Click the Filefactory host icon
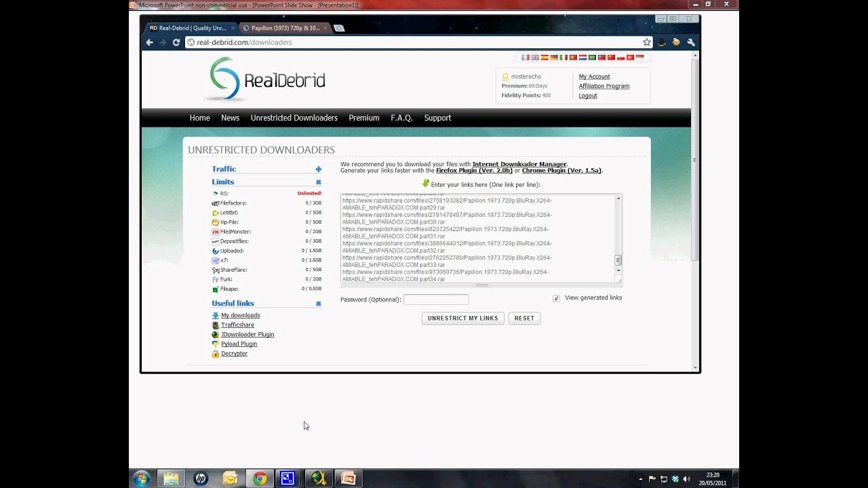This screenshot has height=488, width=868. pos(215,203)
